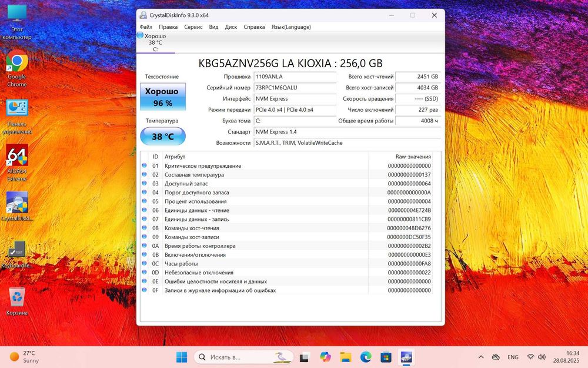Select row 05 Процент использования
Screen dimensions: 588x368
[286, 201]
